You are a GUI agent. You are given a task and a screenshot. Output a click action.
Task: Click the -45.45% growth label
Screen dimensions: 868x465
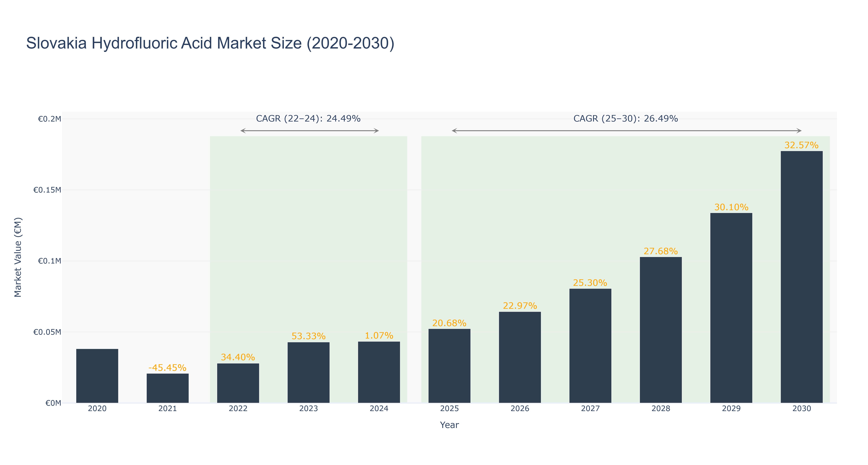[x=167, y=368]
